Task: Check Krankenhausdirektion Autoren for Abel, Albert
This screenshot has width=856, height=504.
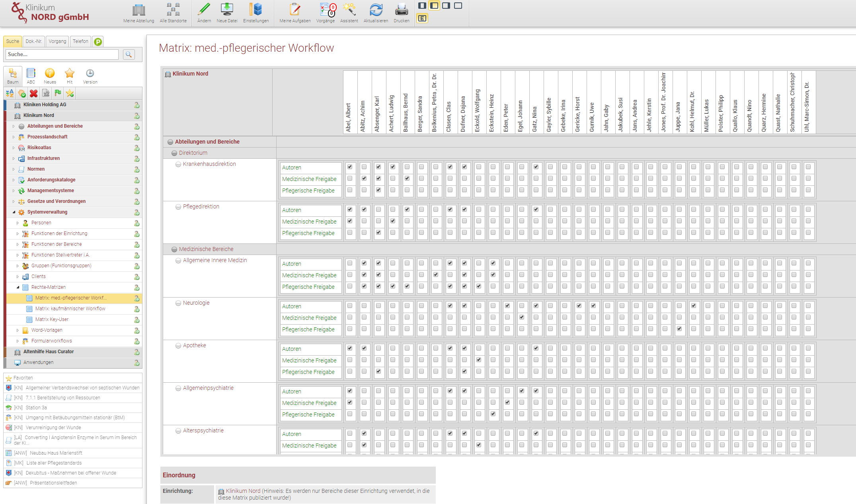Action: pos(350,167)
